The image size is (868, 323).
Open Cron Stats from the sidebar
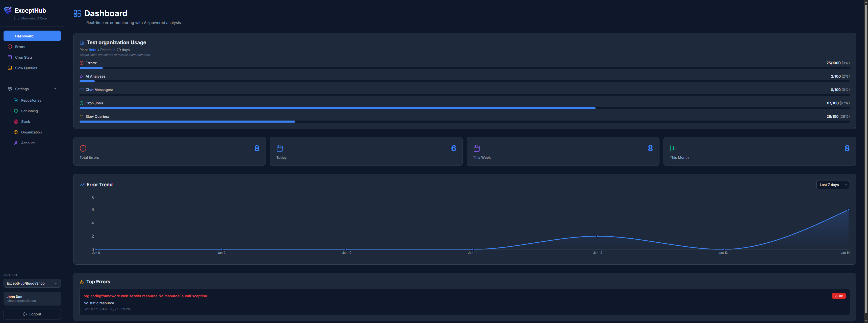pos(23,57)
